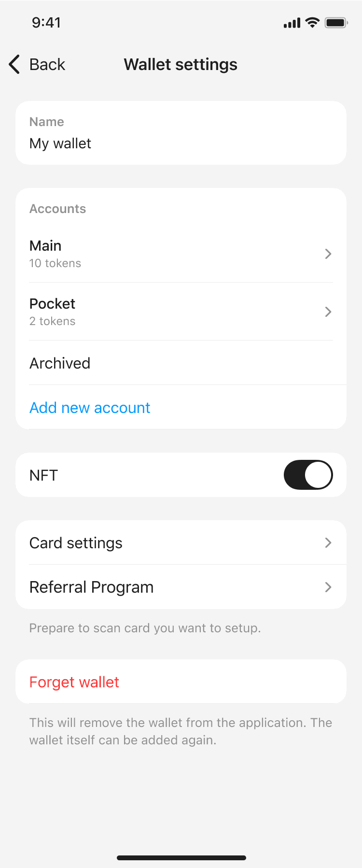Viewport: 362px width, 868px height.
Task: Open the Archived accounts entry
Action: pos(181,363)
